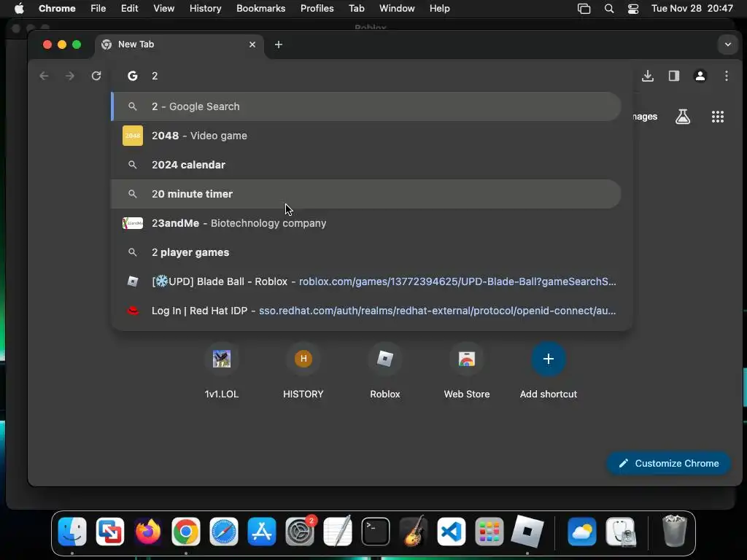The height and width of the screenshot is (560, 747).
Task: Open the Chrome downloads icon
Action: (648, 76)
